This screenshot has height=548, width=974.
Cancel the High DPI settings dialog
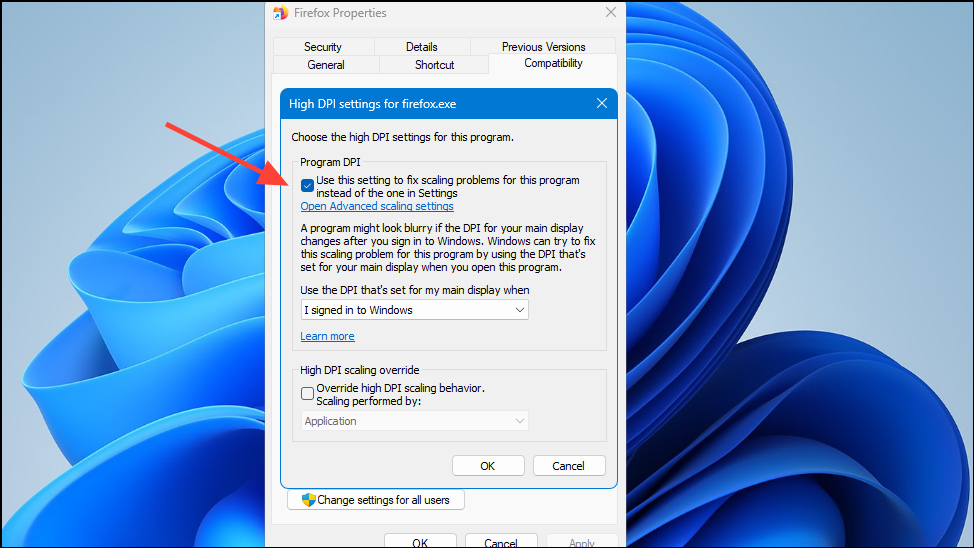[x=569, y=466]
